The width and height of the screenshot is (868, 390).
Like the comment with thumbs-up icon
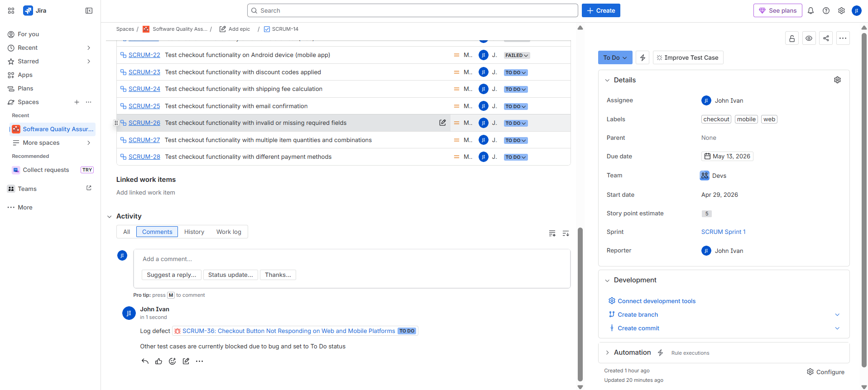pos(158,361)
